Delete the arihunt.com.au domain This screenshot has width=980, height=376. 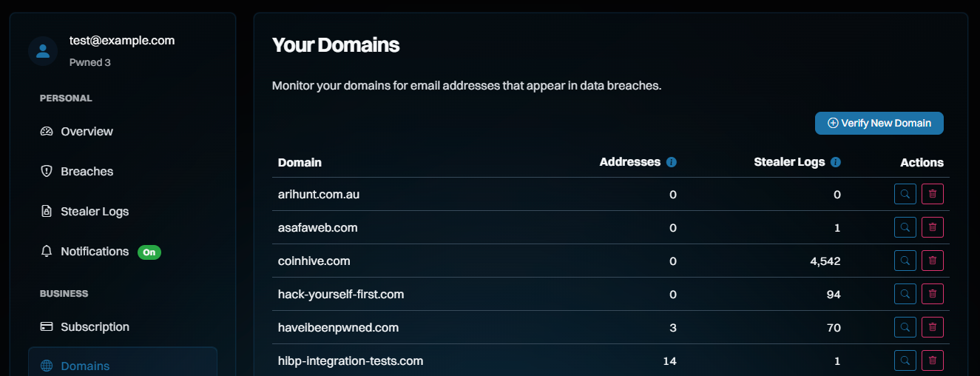pyautogui.click(x=933, y=194)
